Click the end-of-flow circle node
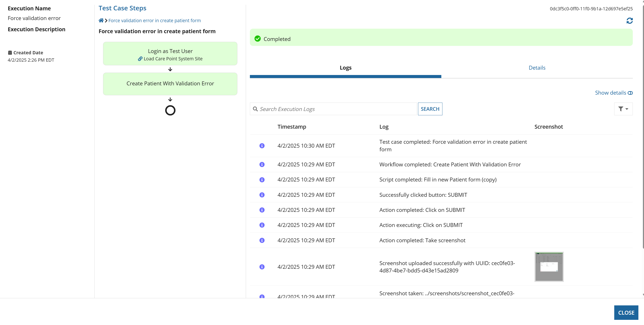 [x=170, y=110]
